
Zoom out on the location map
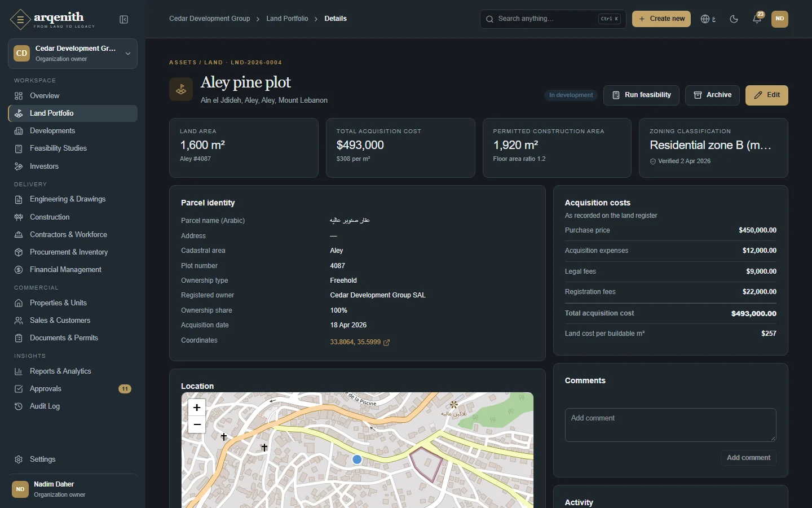pos(197,425)
